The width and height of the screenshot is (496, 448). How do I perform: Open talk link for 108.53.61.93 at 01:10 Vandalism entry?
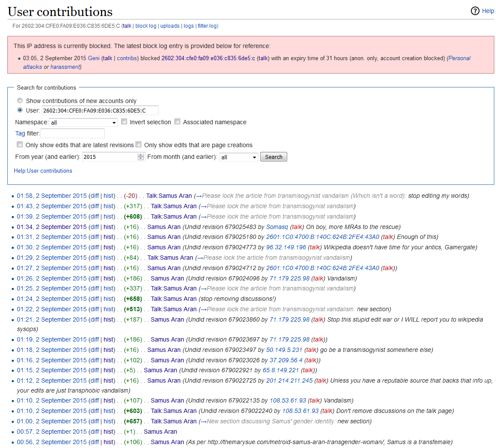coord(314,400)
